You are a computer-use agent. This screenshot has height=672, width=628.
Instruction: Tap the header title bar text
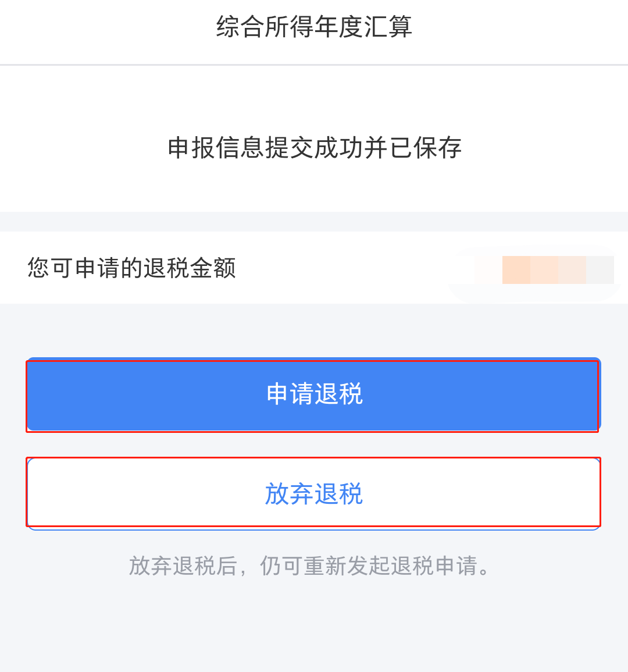314,27
